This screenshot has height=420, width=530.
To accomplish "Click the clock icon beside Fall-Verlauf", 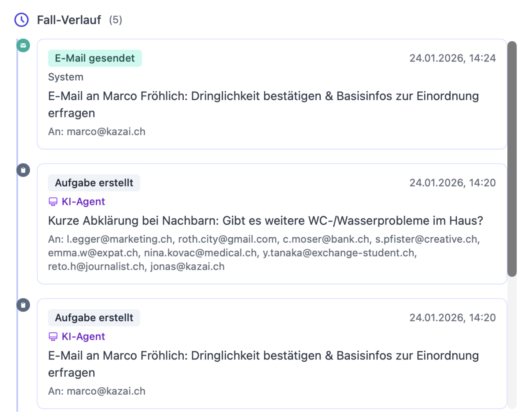I will pyautogui.click(x=22, y=20).
